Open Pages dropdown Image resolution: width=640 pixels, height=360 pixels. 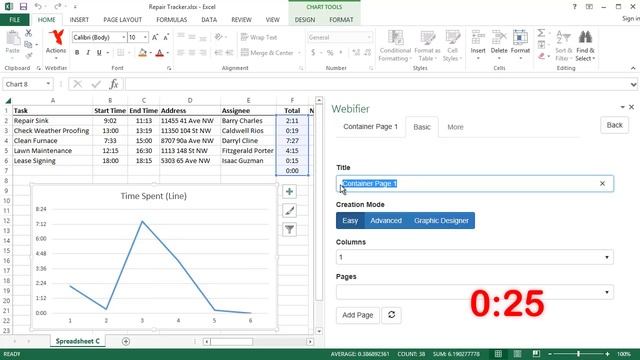tap(475, 292)
